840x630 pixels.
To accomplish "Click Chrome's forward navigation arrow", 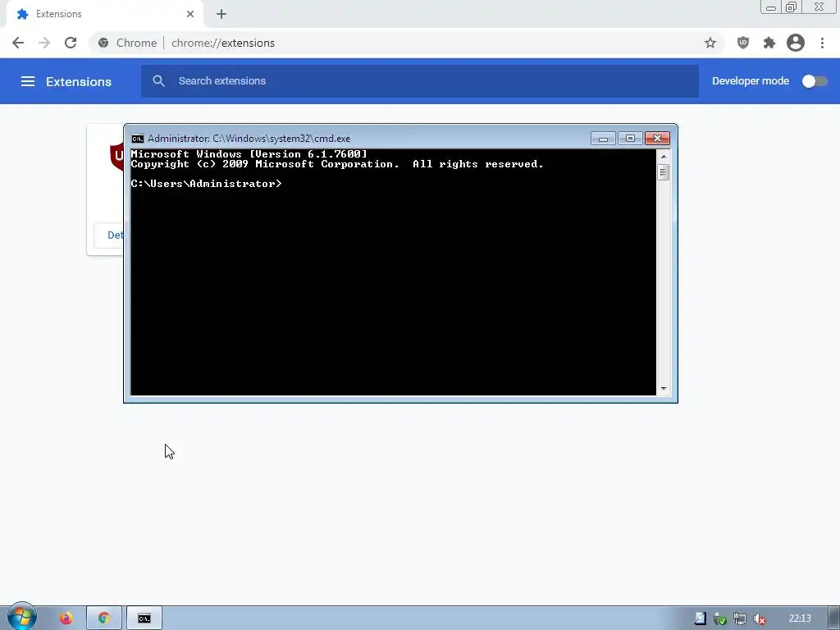I will tap(44, 43).
